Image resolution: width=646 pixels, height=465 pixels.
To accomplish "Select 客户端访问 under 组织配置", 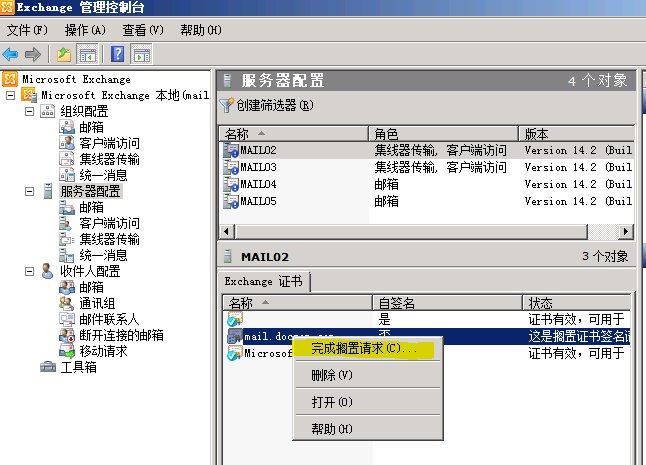I will point(110,143).
